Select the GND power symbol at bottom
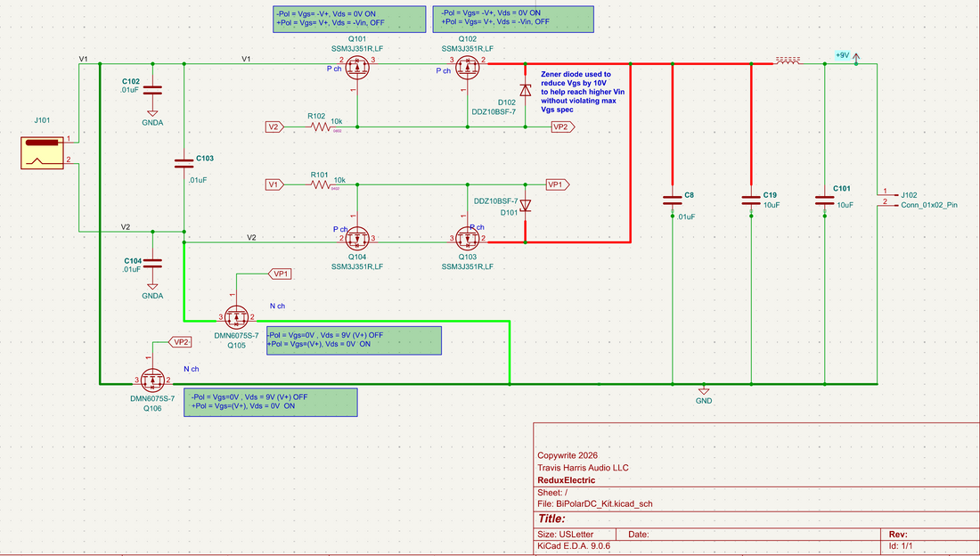The height and width of the screenshot is (556, 980). (x=703, y=390)
